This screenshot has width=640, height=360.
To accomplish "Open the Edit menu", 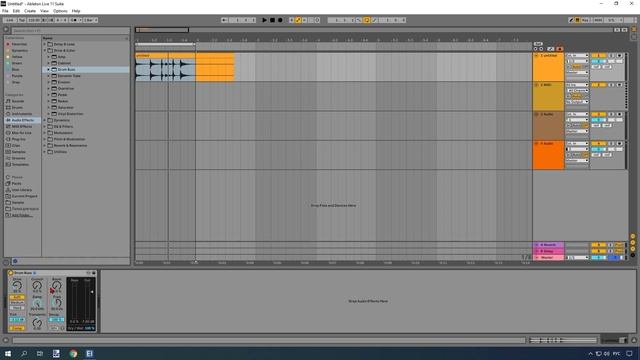I will 16,11.
